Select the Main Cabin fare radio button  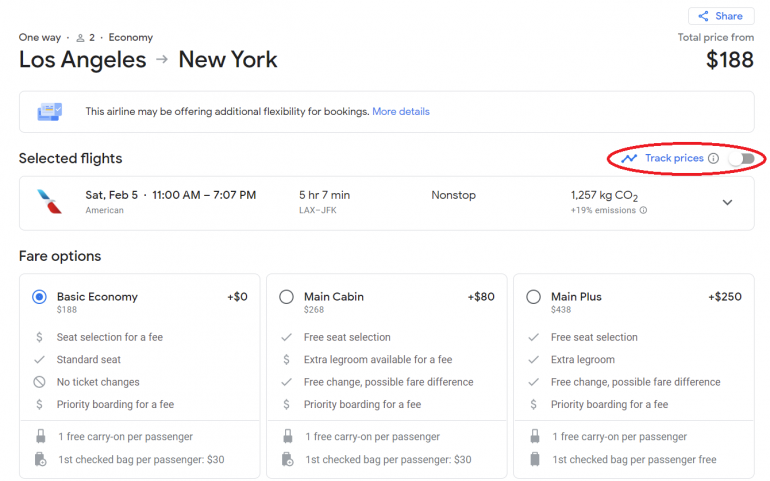pos(286,297)
